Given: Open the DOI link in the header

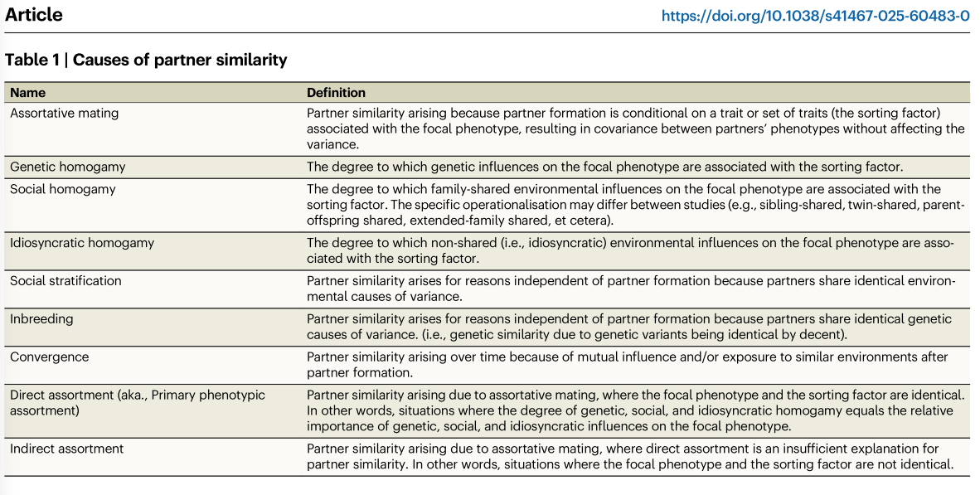Looking at the screenshot, I should pos(815,16).
